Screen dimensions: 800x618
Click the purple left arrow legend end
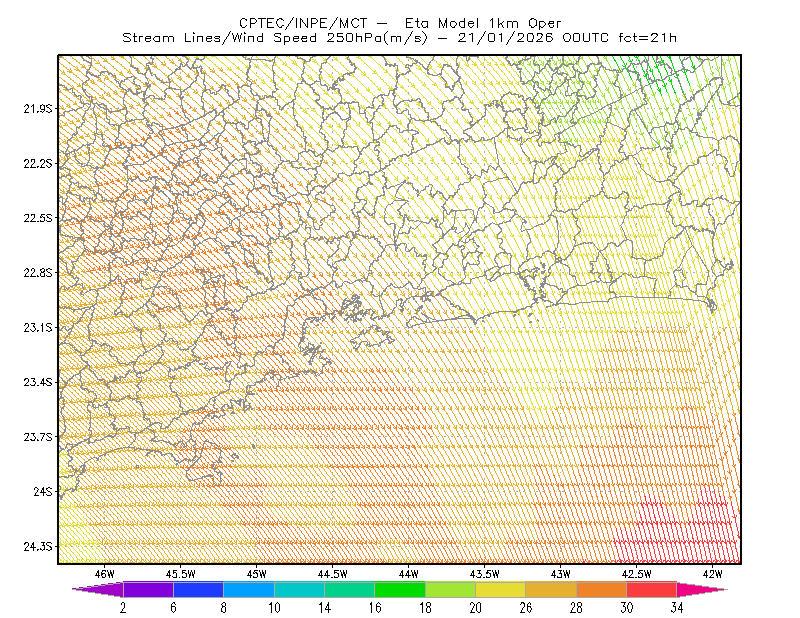97,589
